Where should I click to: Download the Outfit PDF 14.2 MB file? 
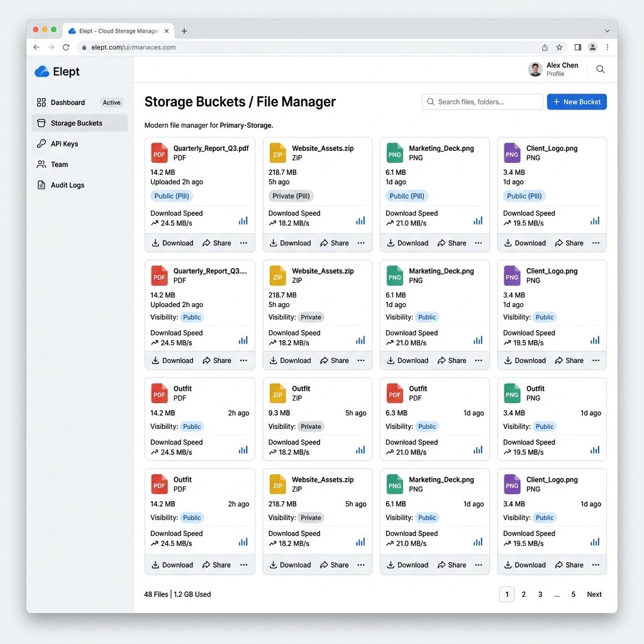pos(172,565)
